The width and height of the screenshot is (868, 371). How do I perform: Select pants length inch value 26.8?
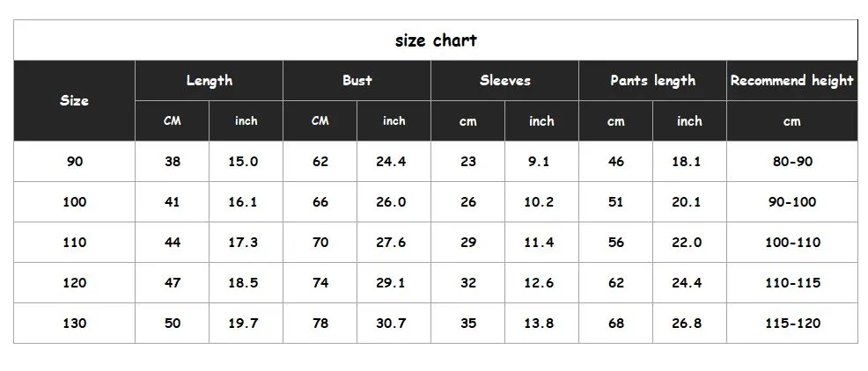coord(689,324)
